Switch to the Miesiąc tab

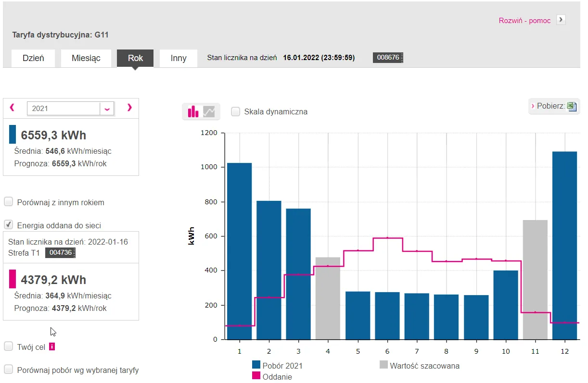(86, 58)
